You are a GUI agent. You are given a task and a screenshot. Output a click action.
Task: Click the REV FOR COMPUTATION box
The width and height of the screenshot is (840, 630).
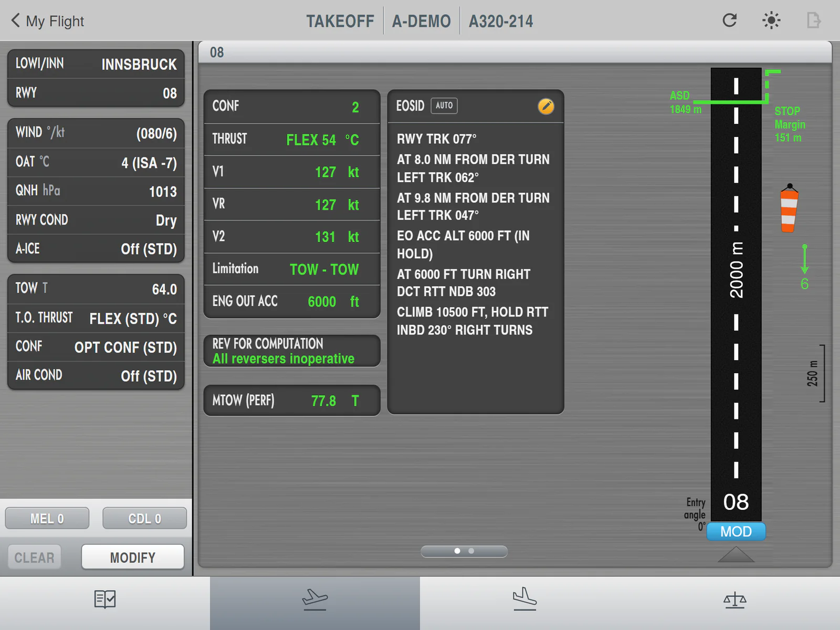pyautogui.click(x=292, y=351)
